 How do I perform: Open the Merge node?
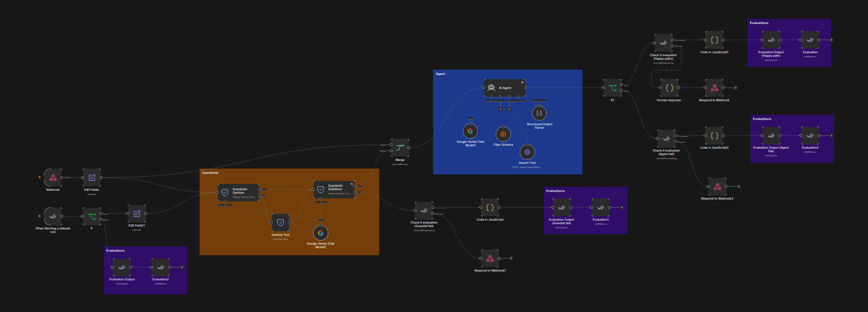coord(400,148)
